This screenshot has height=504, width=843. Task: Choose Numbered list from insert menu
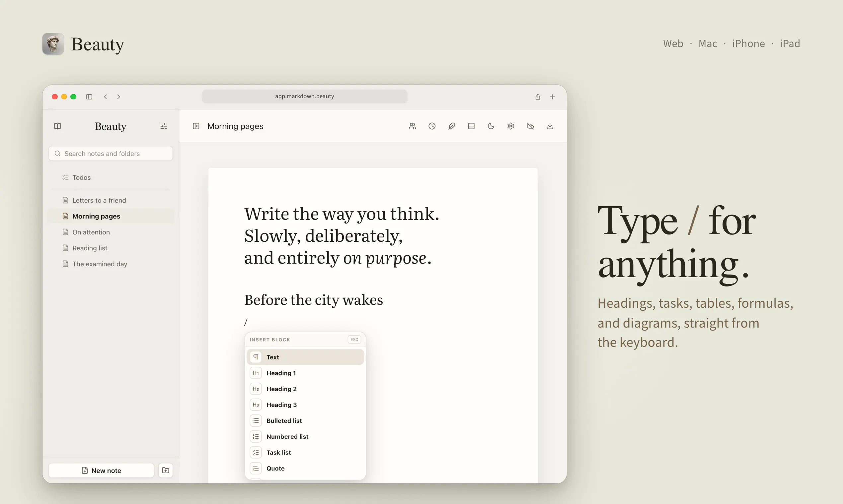(305, 437)
